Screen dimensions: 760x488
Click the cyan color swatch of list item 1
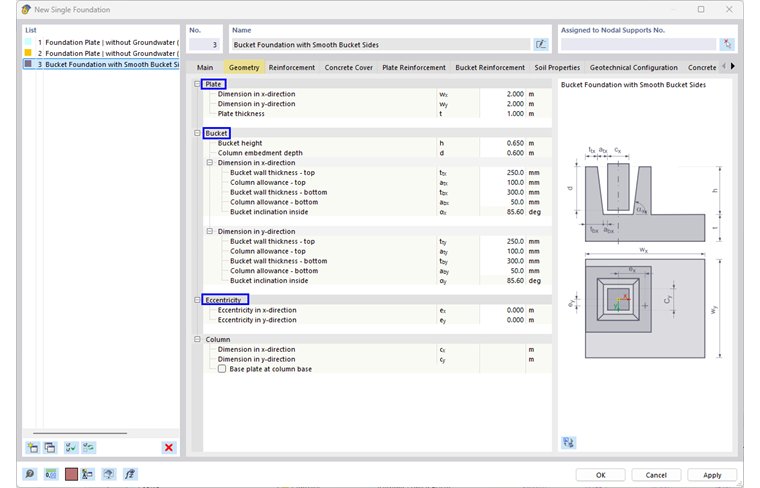point(28,42)
